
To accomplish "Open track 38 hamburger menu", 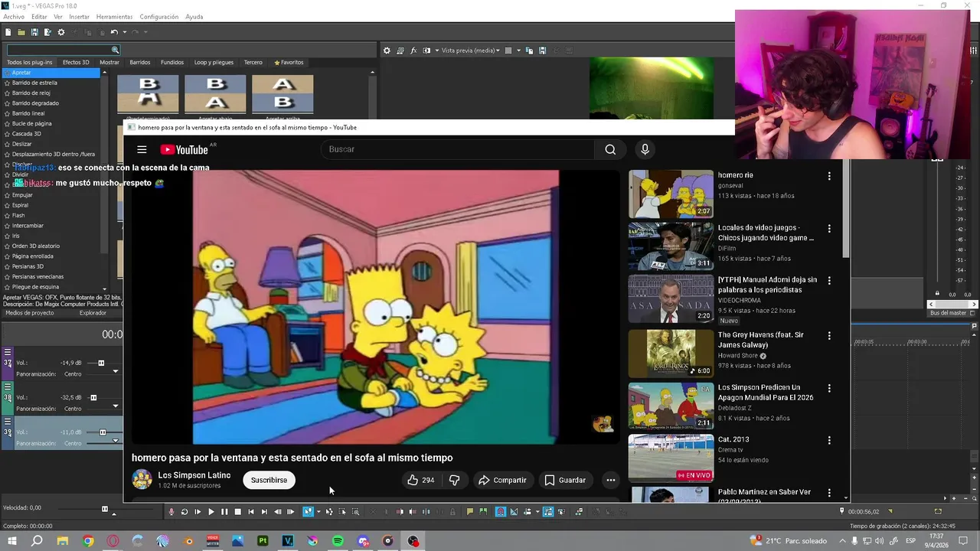I will click(8, 387).
